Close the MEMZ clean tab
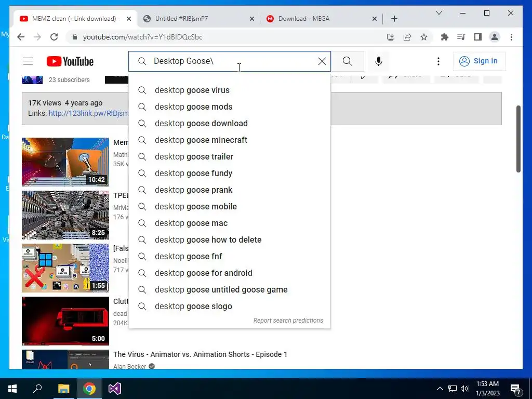Screen dimensions: 532x399 coord(129,19)
